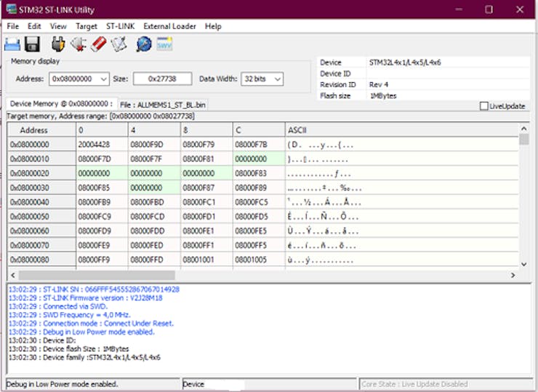This screenshot has height=392, width=538.
Task: Select memory cell 08001005
Action: click(x=259, y=260)
